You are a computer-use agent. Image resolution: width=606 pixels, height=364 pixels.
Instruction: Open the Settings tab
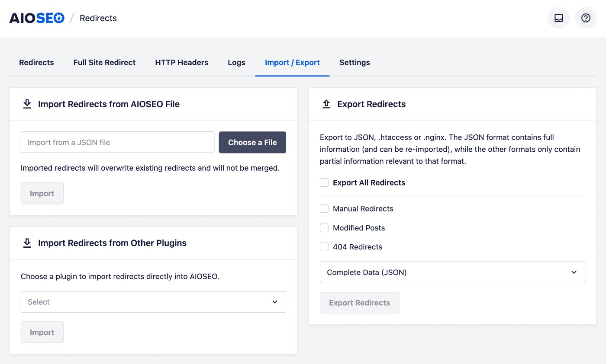(355, 62)
